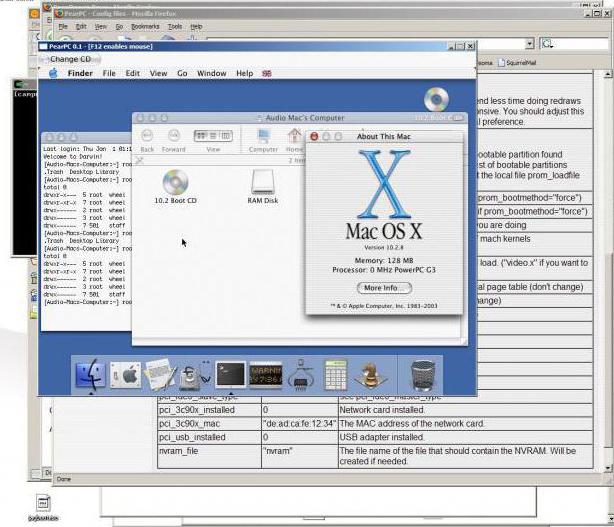
Task: Open the Go menu in Mac OS X
Action: 182,73
